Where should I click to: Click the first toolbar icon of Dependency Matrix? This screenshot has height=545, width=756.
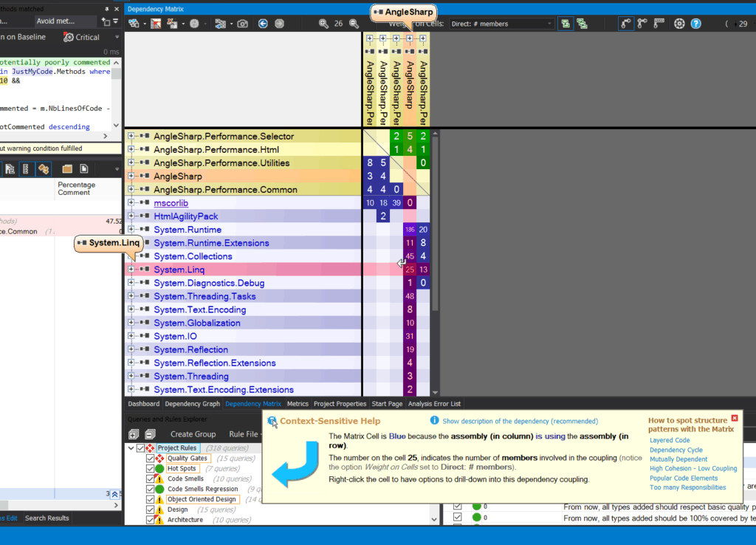click(x=134, y=24)
